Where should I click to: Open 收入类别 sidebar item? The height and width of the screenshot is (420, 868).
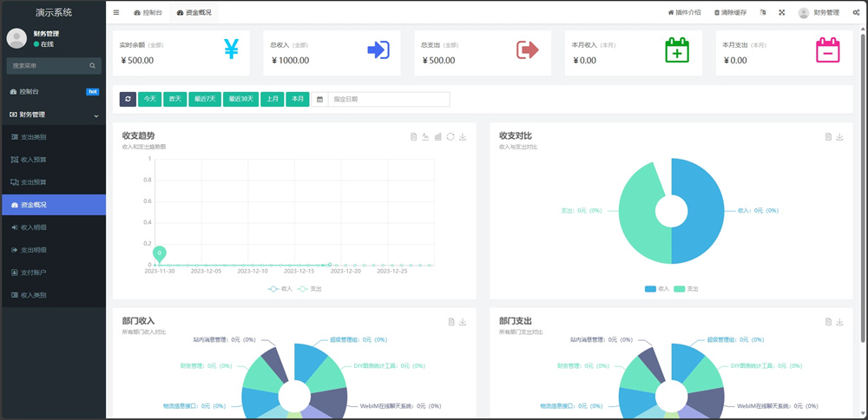53,296
